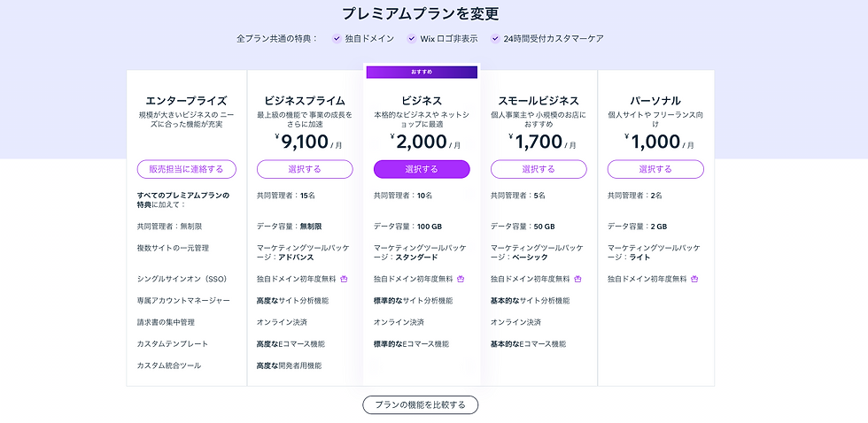Select the ビジネスプライム plan with 選択する
Viewport: 868px width, 423px height.
pyautogui.click(x=305, y=169)
